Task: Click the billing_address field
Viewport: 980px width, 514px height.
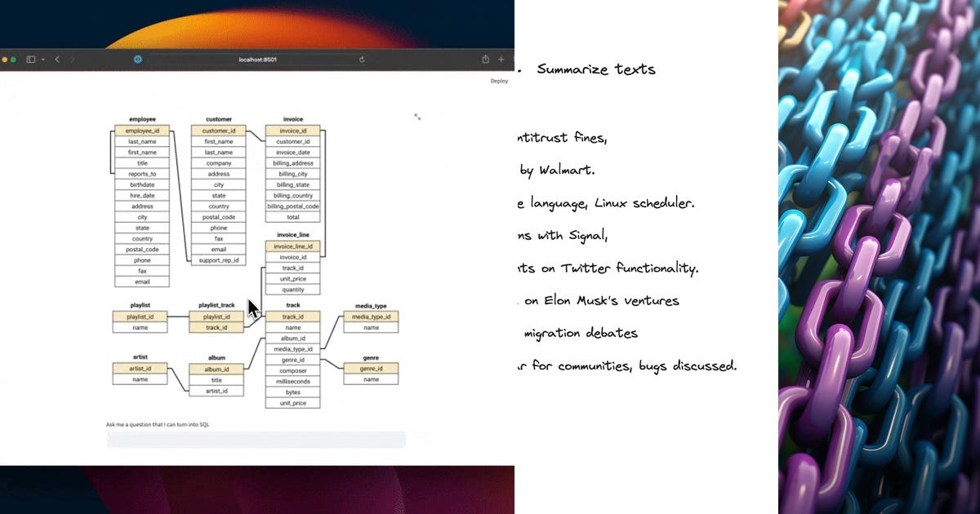Action: pyautogui.click(x=292, y=163)
